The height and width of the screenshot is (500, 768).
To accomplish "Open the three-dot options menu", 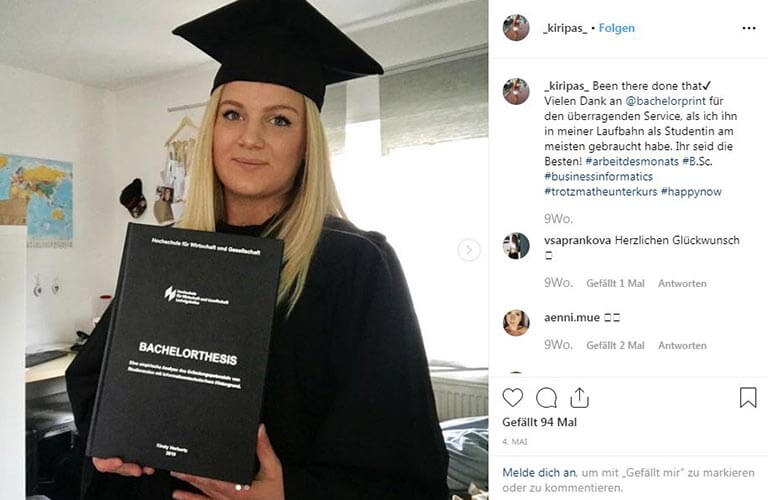I will [749, 28].
